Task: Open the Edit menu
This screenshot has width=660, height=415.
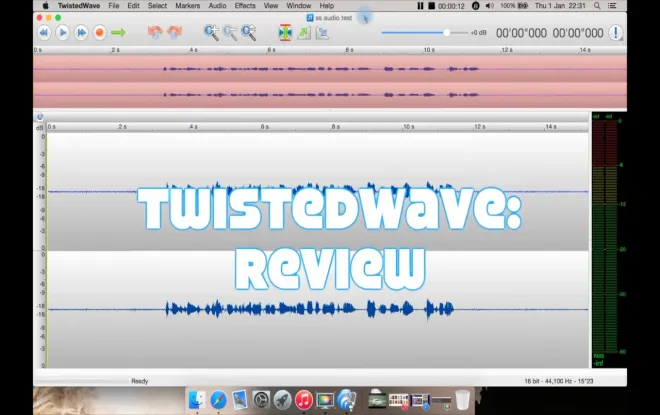Action: point(133,5)
